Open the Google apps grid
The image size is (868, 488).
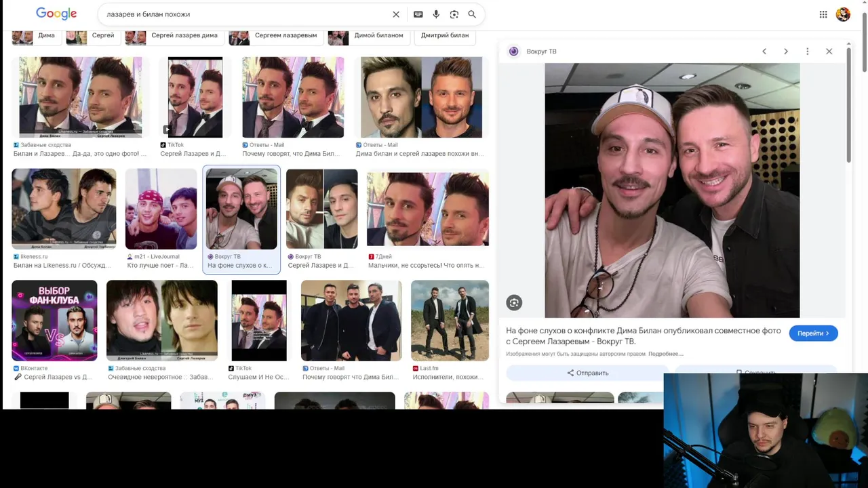(823, 14)
